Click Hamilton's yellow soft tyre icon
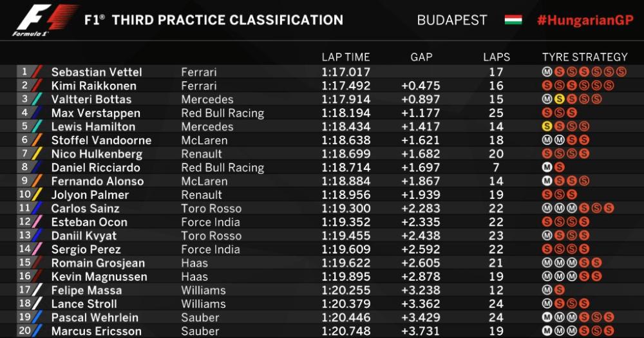This screenshot has height=338, width=644. point(547,126)
